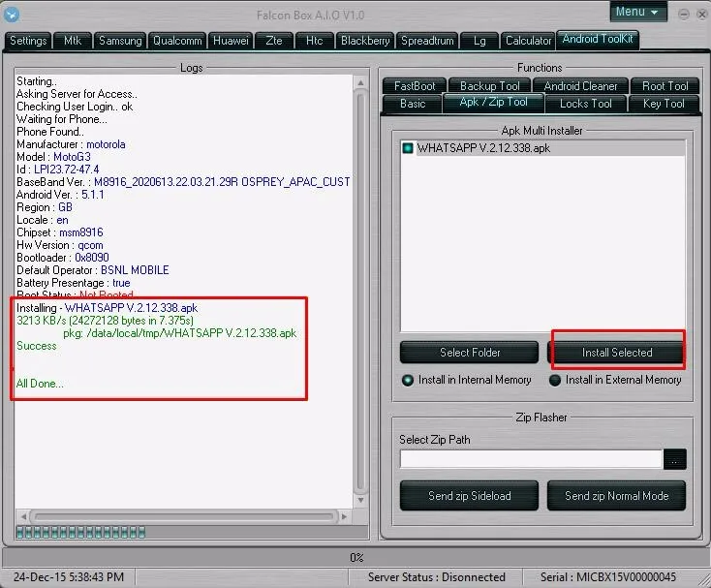Open the Root Tool tab
The height and width of the screenshot is (588, 711).
(x=665, y=86)
